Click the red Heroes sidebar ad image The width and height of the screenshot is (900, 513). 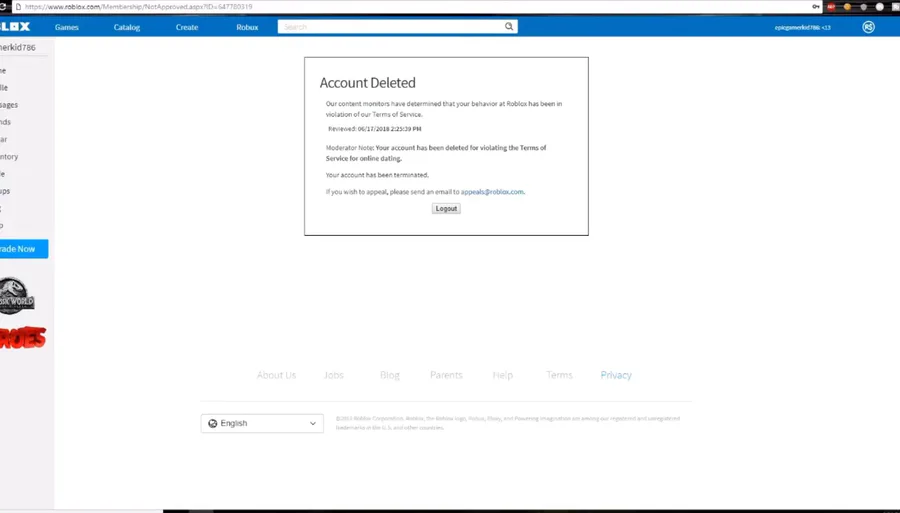point(22,337)
